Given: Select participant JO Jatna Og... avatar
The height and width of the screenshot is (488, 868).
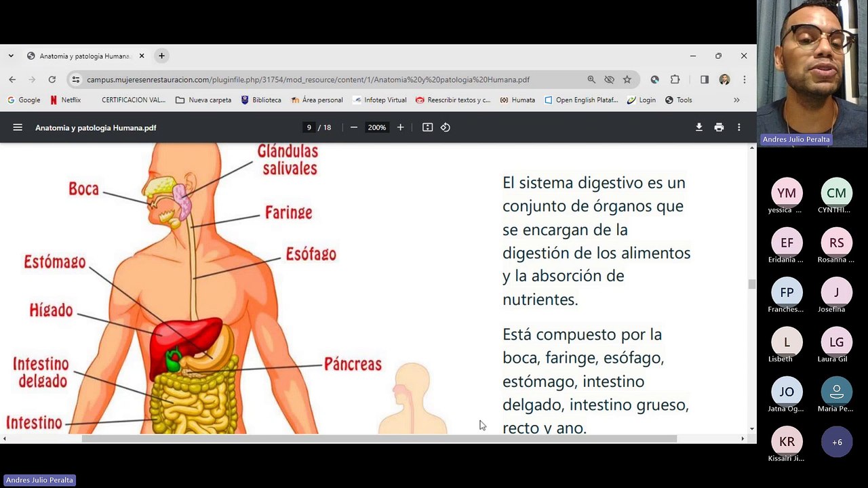Looking at the screenshot, I should pyautogui.click(x=787, y=392).
